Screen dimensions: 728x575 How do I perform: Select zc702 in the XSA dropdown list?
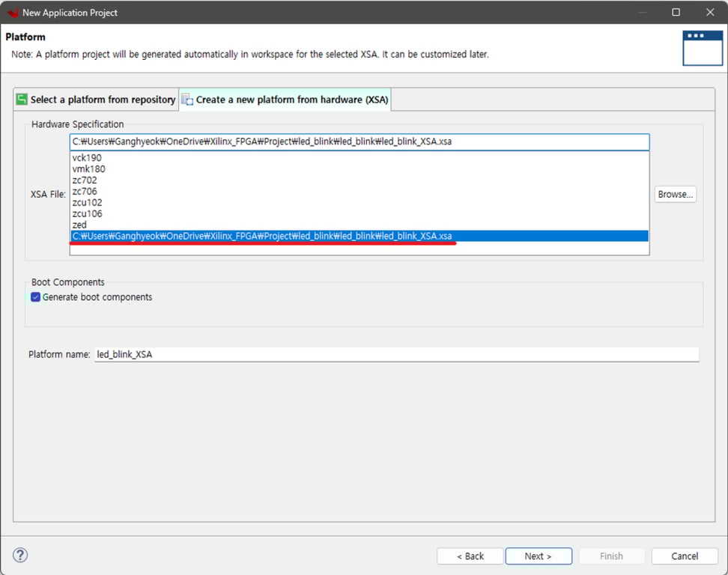[x=359, y=180]
